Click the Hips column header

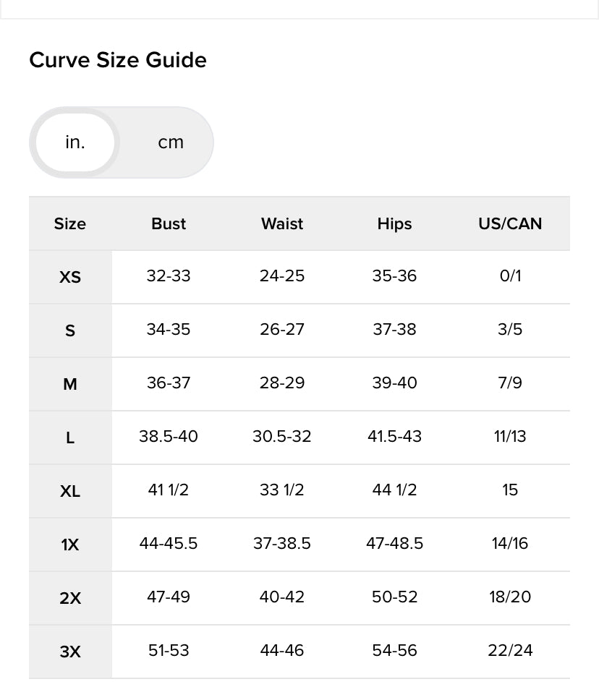[394, 223]
